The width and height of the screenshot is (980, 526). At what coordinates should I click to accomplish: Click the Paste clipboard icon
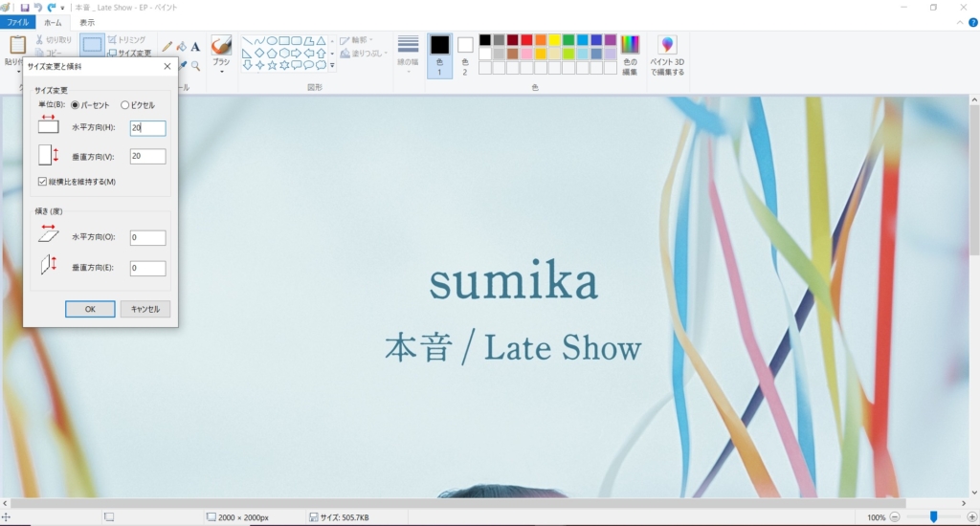point(17,45)
